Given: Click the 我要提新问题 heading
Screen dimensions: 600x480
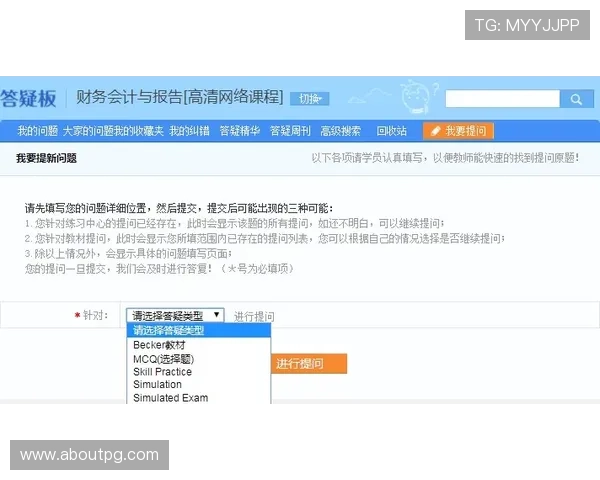Looking at the screenshot, I should click(46, 158).
